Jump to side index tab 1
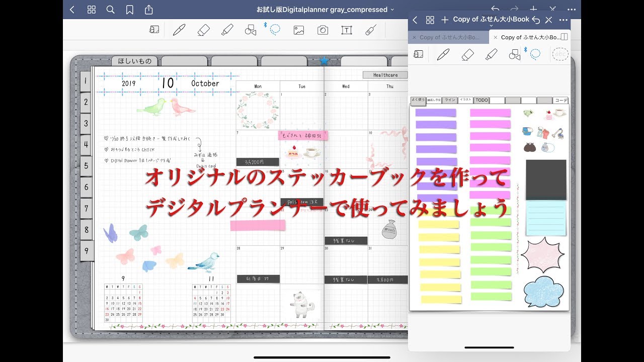 tap(86, 81)
